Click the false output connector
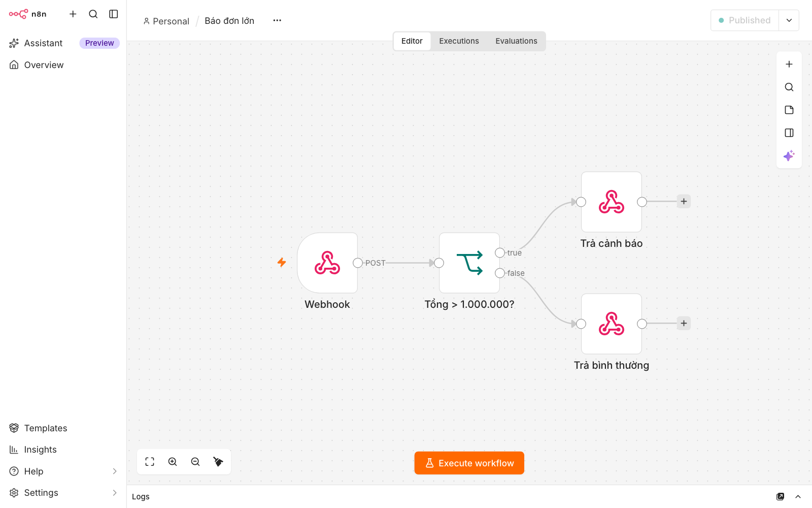 pyautogui.click(x=500, y=273)
